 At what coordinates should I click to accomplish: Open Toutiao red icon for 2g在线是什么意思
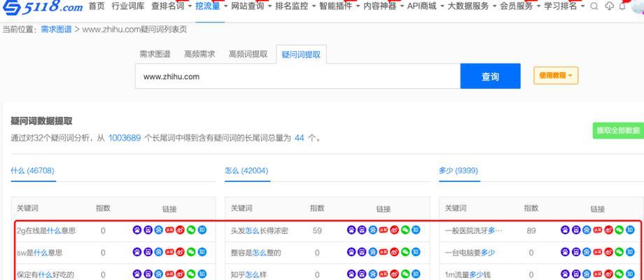(169, 230)
